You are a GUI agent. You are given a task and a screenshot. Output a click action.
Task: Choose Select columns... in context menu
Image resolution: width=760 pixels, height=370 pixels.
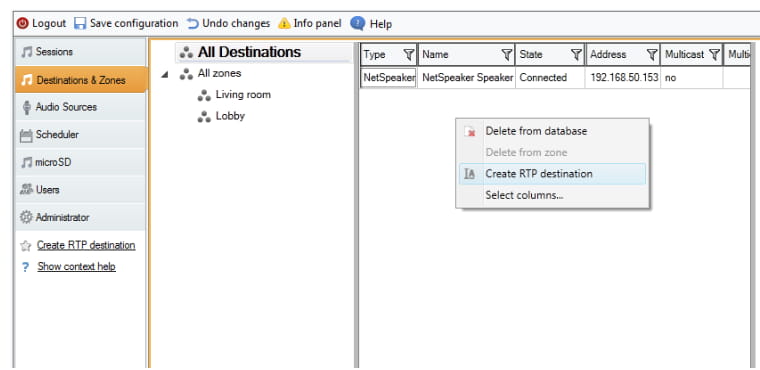[x=552, y=195]
